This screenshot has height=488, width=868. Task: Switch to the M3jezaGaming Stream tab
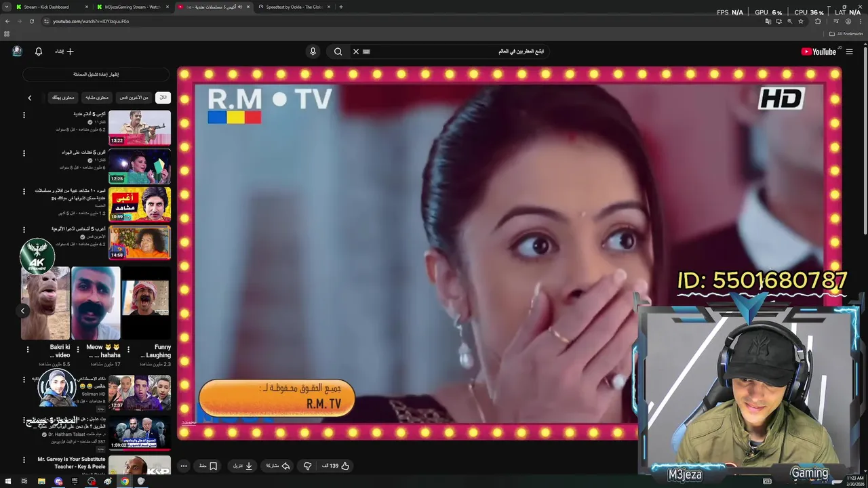coord(132,7)
